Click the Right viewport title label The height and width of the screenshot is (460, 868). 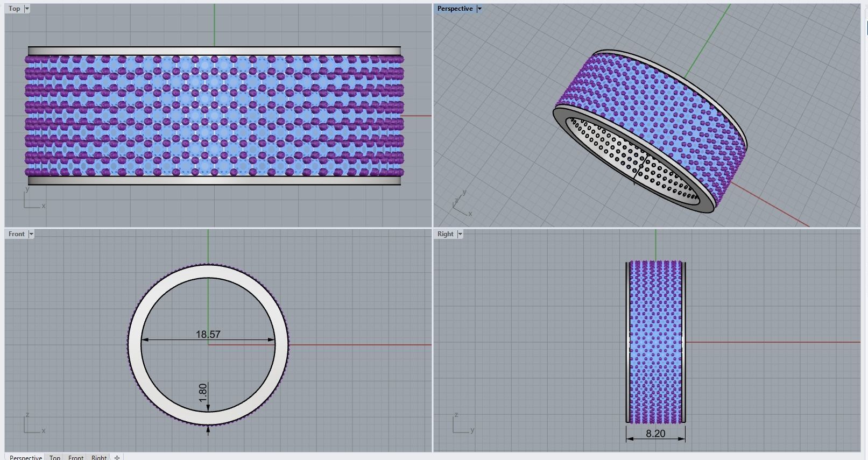coord(446,234)
